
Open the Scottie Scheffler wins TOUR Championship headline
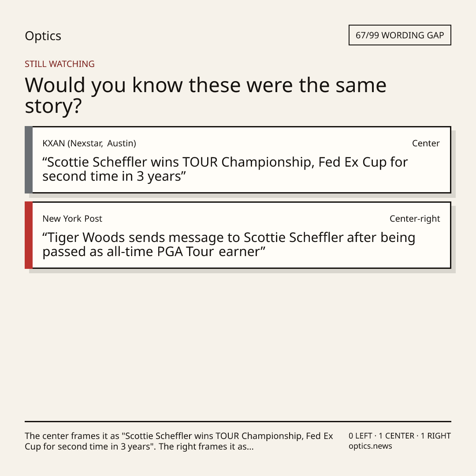click(225, 169)
